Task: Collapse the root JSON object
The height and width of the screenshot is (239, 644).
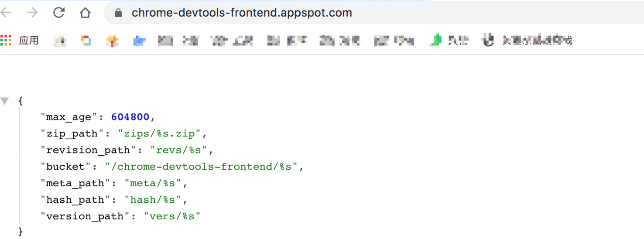Action: [5, 101]
